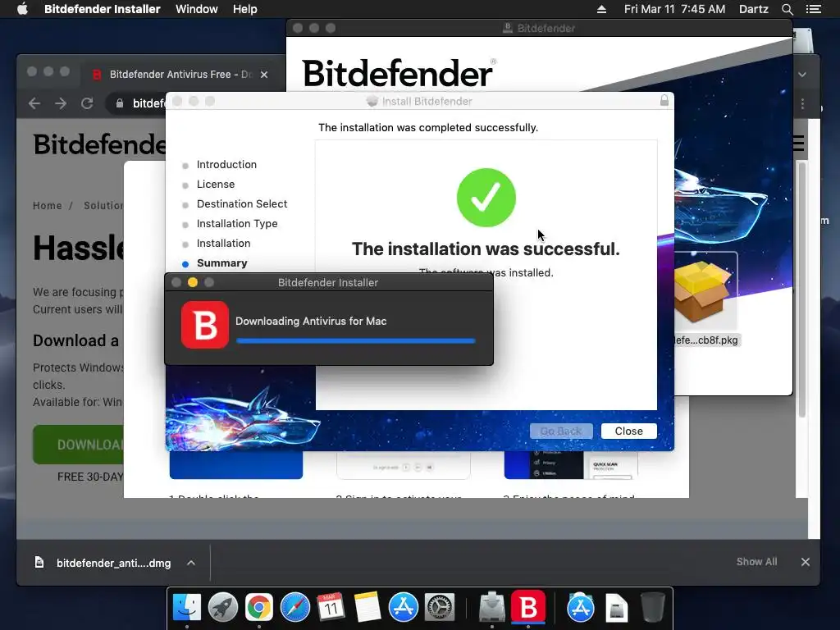Click the green Download button on webpage

click(78, 445)
